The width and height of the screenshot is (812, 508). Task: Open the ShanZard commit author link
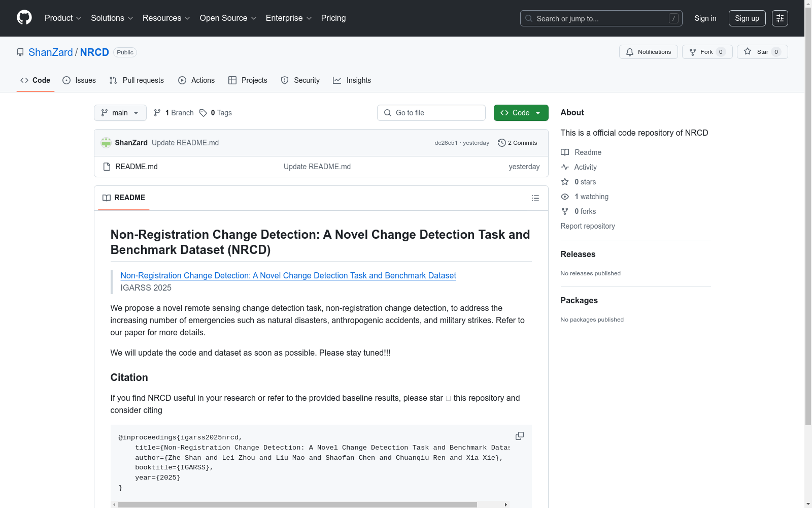[x=131, y=143]
